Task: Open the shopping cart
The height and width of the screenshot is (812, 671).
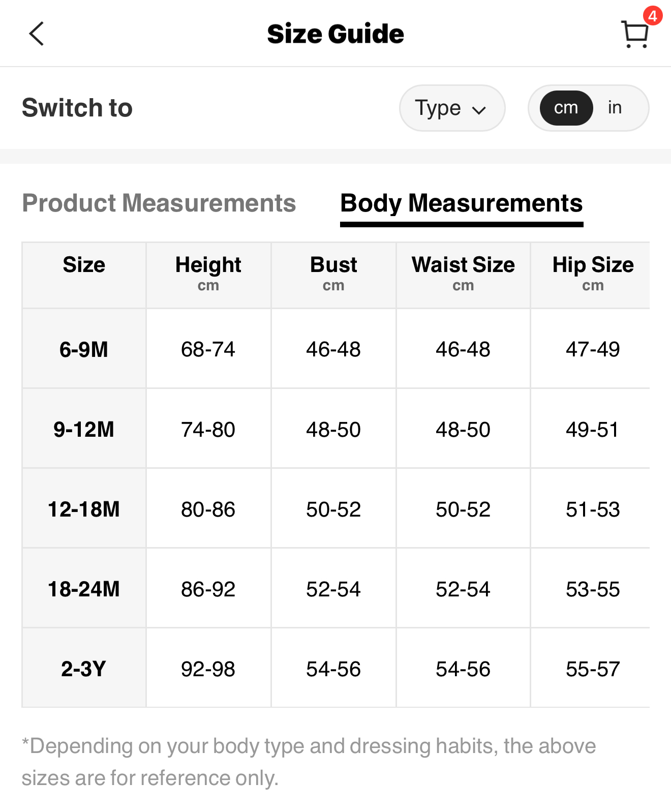Action: click(634, 35)
